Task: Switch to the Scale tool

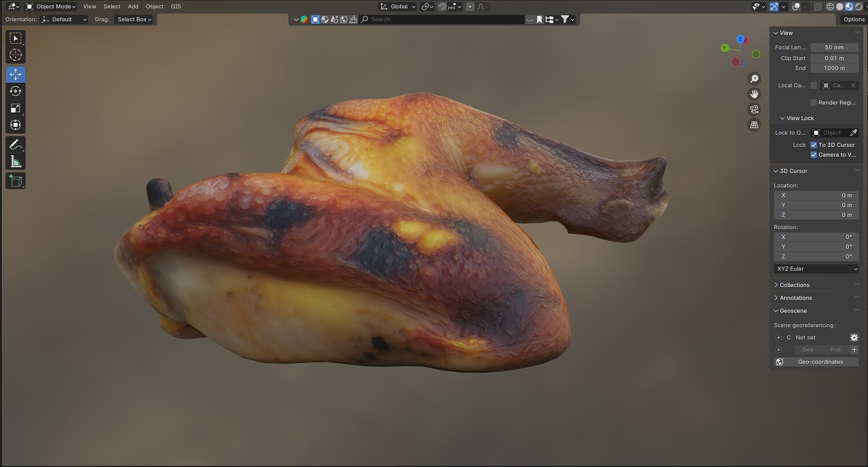Action: click(16, 108)
